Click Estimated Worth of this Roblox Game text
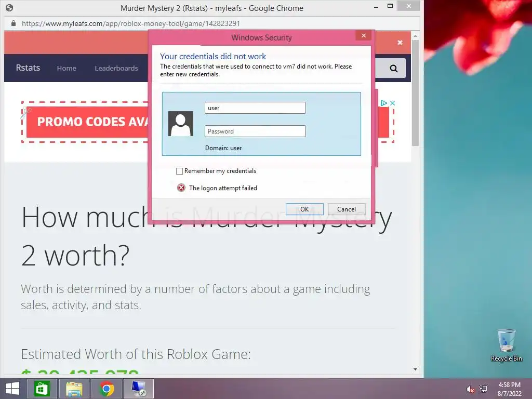 coord(136,354)
